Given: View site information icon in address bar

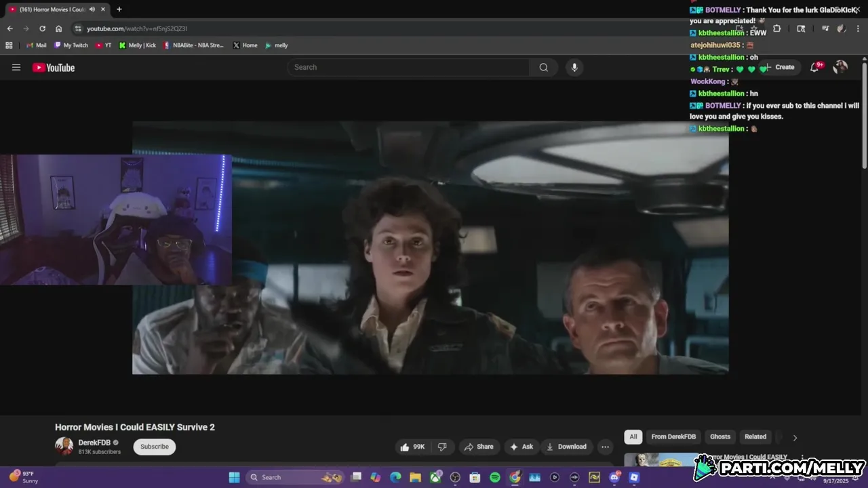Looking at the screenshot, I should click(78, 28).
